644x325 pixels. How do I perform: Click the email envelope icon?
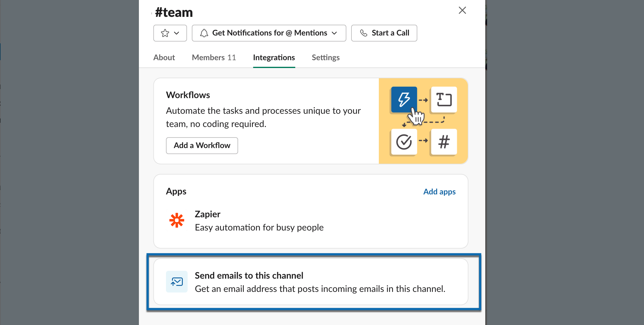[x=177, y=282]
